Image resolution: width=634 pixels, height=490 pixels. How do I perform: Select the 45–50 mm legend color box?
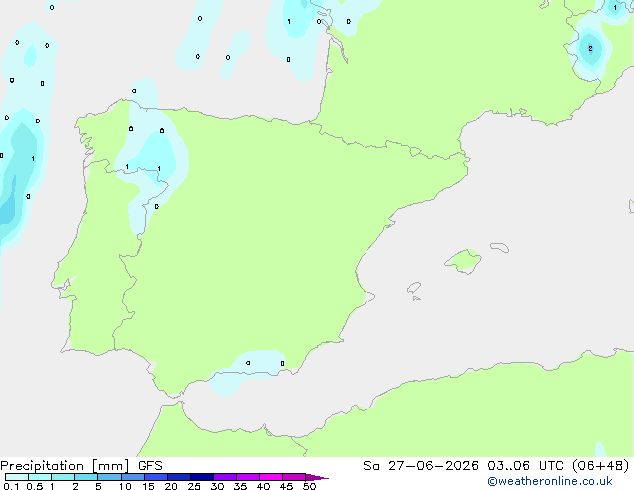pyautogui.click(x=294, y=477)
